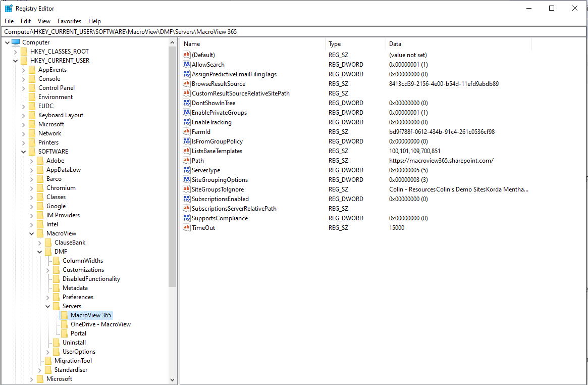The image size is (588, 385).
Task: Select the MigrationTool key
Action: (x=73, y=361)
